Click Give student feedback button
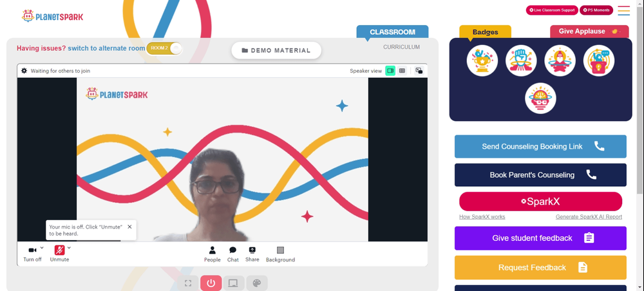The height and width of the screenshot is (291, 644). (x=540, y=238)
